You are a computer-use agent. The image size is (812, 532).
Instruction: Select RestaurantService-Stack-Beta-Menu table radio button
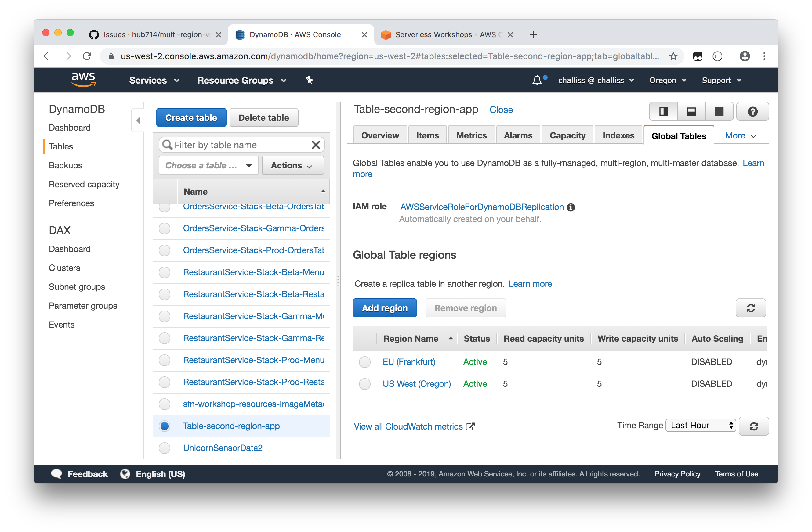pyautogui.click(x=165, y=272)
